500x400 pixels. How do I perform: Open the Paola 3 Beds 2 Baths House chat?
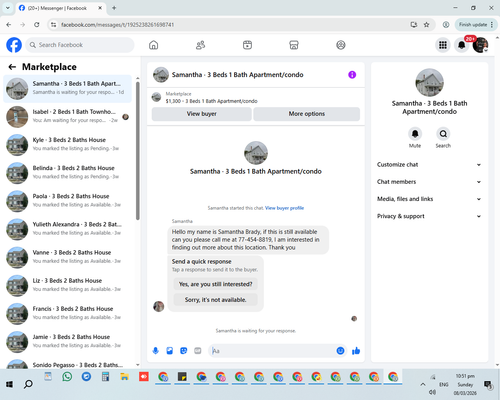[67, 201]
